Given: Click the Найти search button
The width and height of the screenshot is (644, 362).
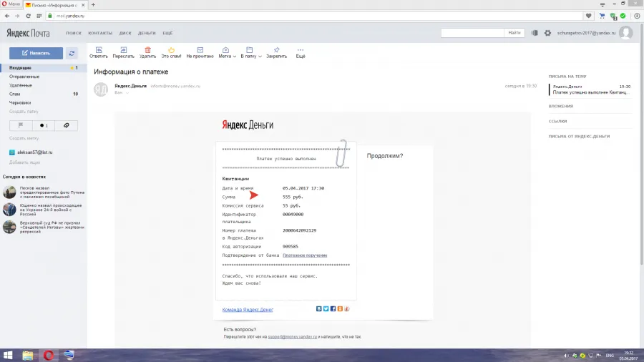Looking at the screenshot, I should click(x=514, y=33).
